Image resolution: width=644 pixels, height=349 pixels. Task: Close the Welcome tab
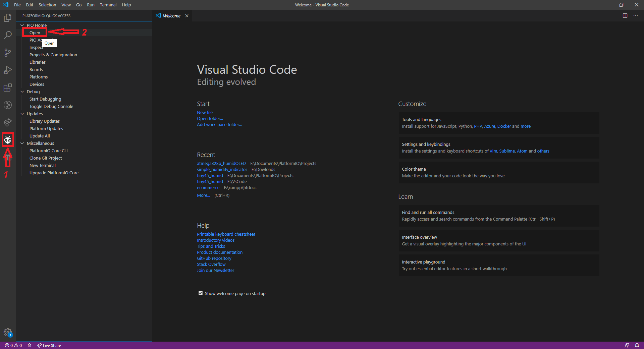(187, 16)
